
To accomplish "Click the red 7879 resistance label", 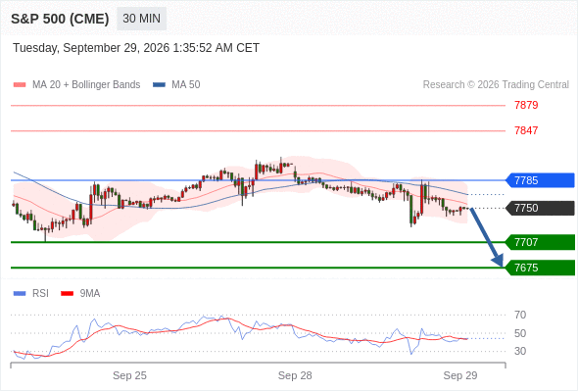I will click(526, 105).
